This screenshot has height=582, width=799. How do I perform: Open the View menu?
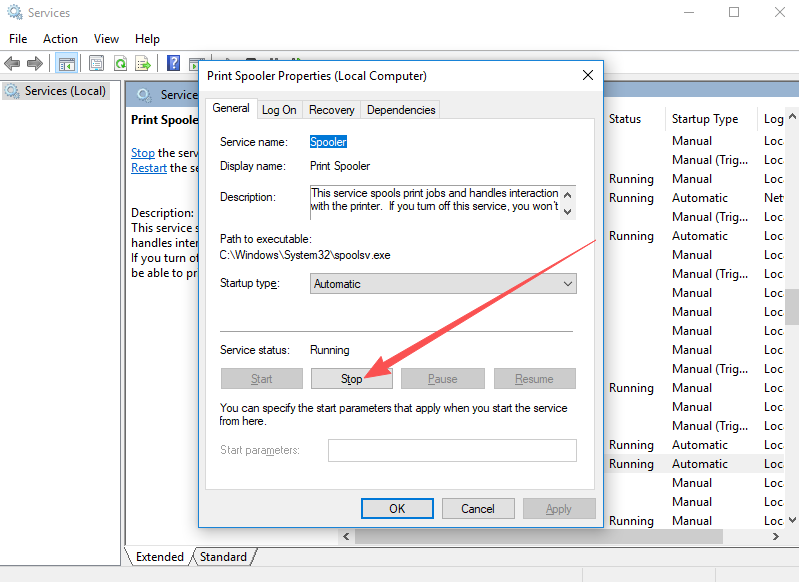pos(106,39)
